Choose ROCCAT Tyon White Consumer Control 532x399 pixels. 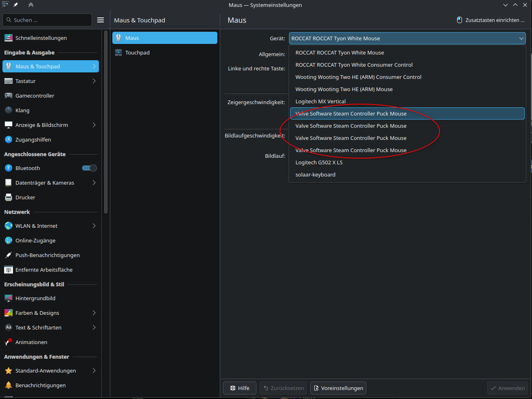(407, 65)
